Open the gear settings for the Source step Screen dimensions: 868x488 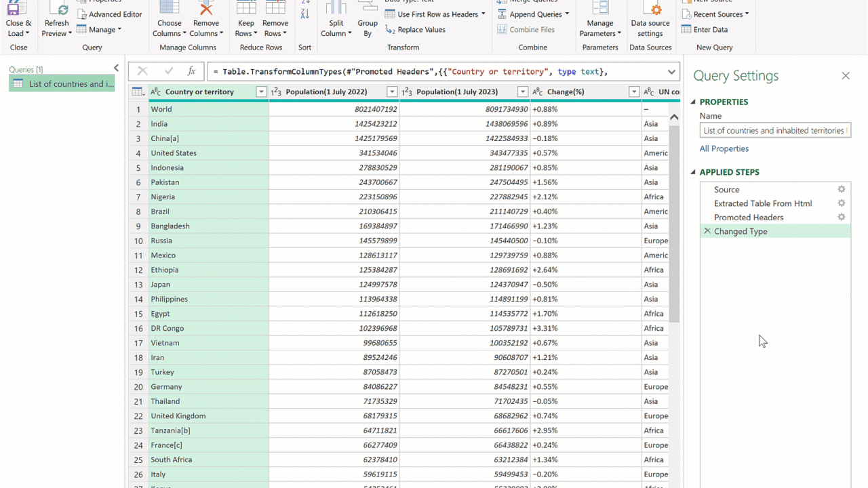click(x=842, y=190)
